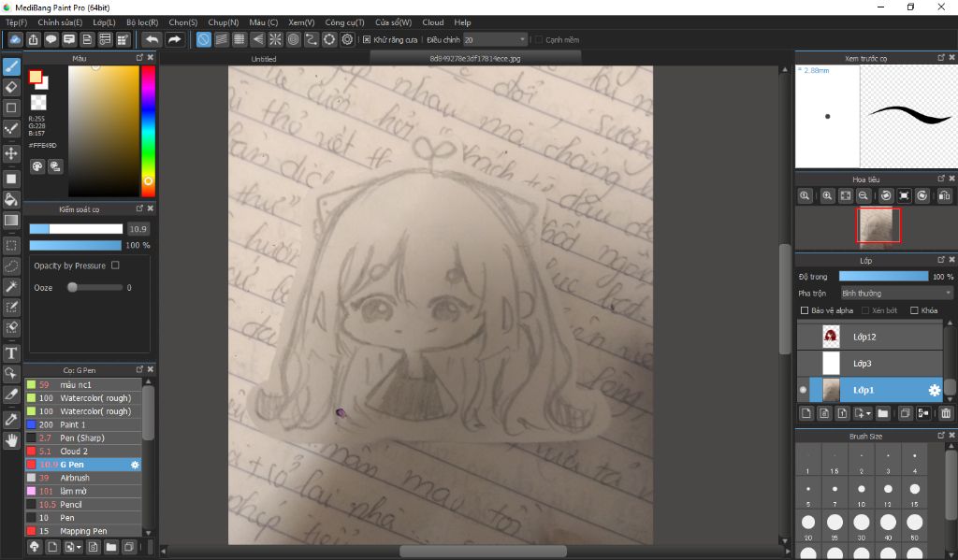The image size is (958, 560).
Task: Open the snap settings gear icon
Action: (x=348, y=39)
